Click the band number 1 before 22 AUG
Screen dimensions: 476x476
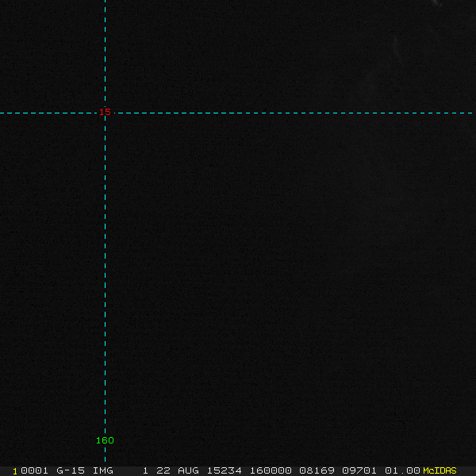145,470
